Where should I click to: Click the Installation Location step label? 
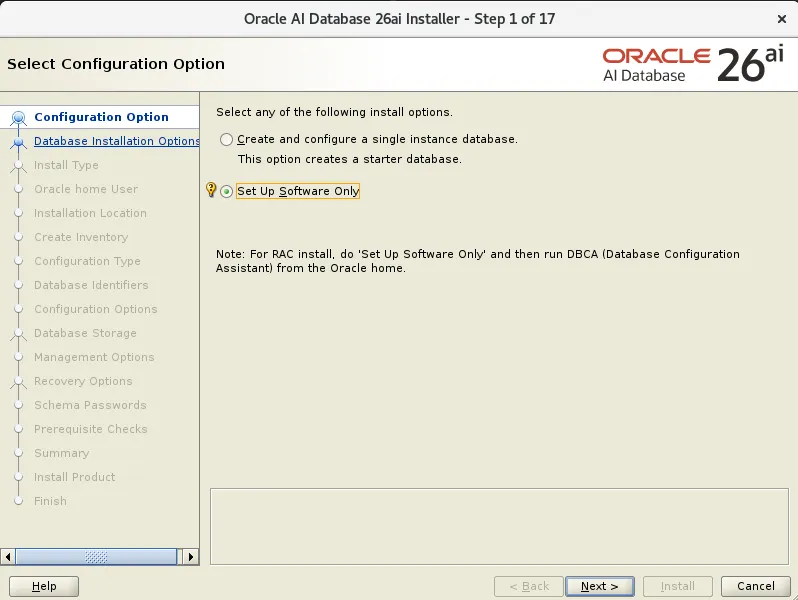click(x=90, y=213)
